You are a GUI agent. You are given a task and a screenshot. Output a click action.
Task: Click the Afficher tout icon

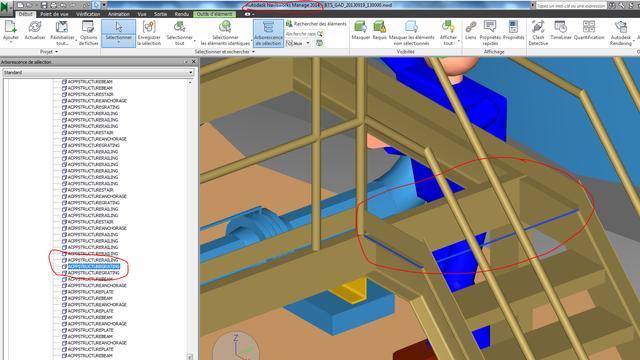448,27
